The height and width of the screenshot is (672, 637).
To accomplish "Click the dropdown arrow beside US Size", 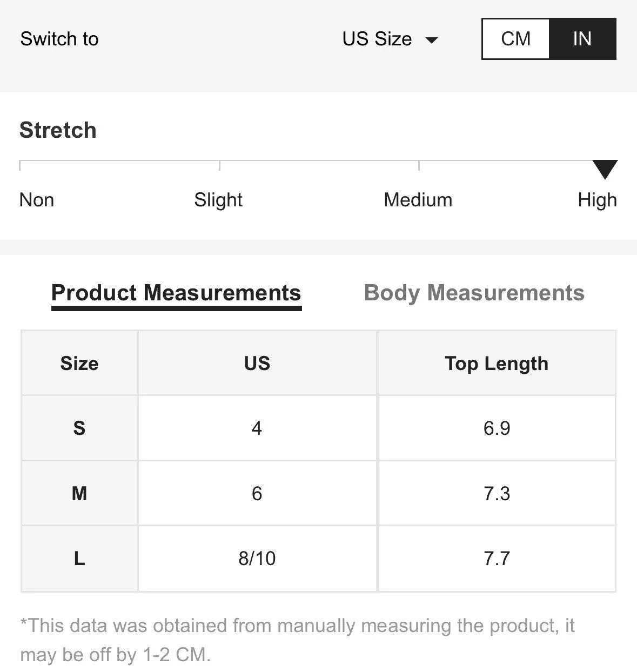I will coord(432,40).
